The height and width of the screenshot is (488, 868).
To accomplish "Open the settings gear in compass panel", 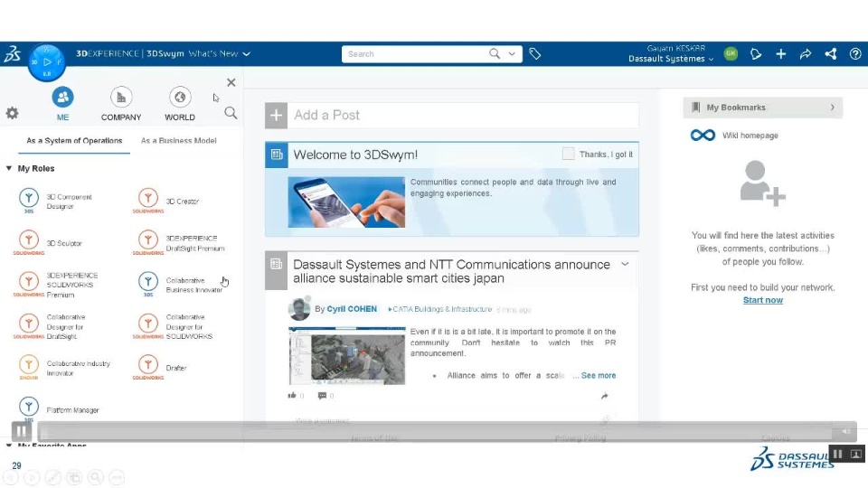I will coord(12,114).
